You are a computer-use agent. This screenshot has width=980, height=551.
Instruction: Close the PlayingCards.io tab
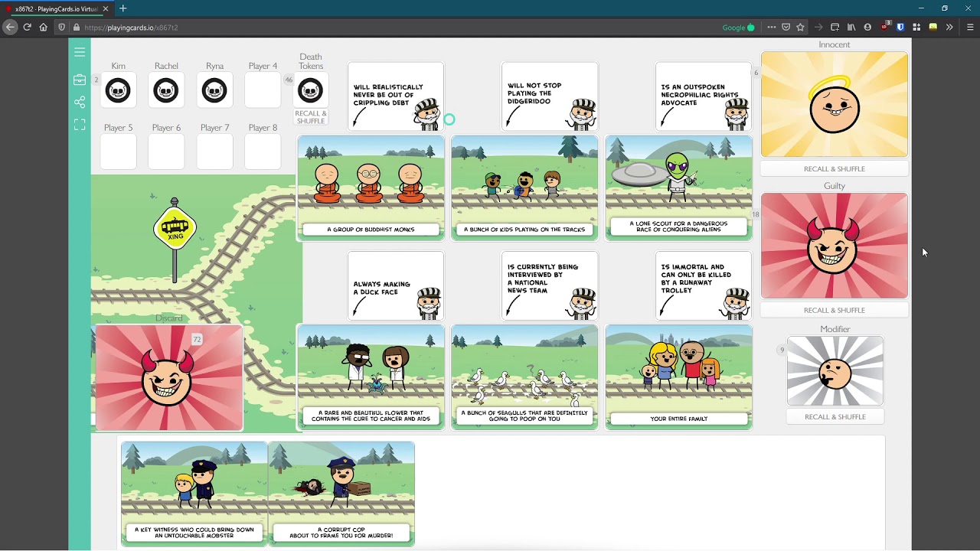coord(106,8)
